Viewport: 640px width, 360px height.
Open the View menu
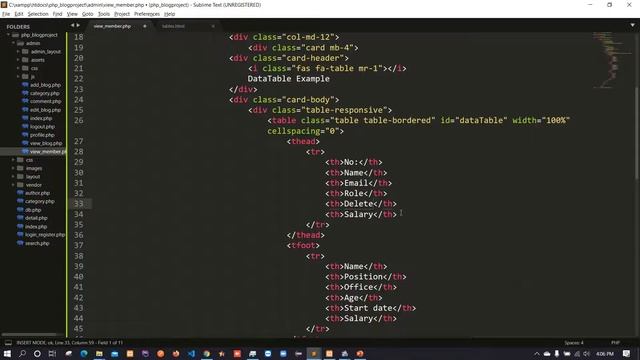[72, 14]
